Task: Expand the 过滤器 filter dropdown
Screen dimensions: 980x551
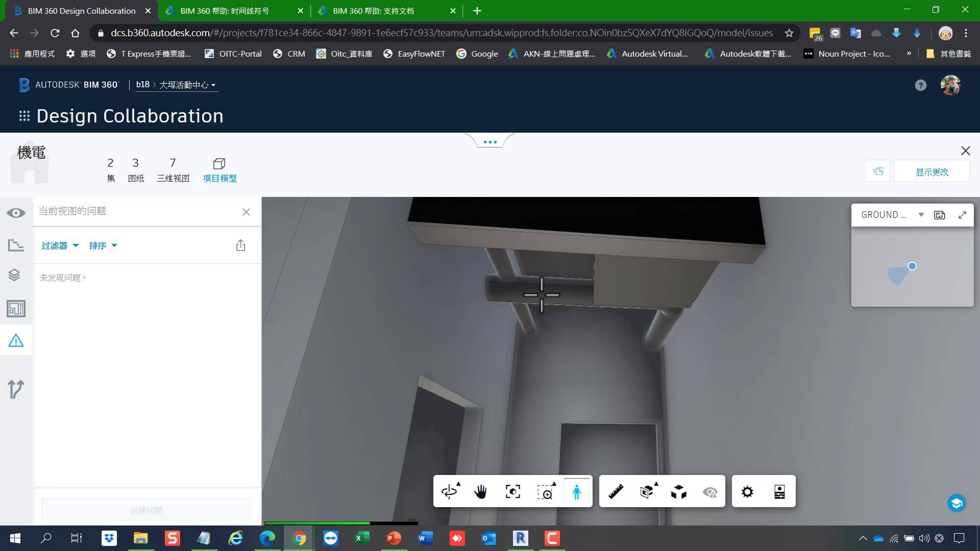Action: [60, 245]
